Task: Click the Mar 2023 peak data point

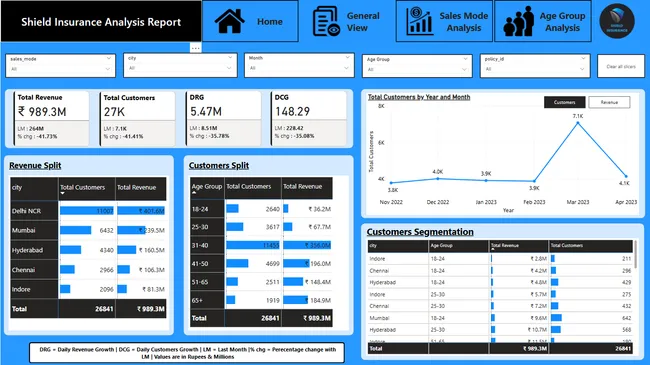Action: pos(578,123)
